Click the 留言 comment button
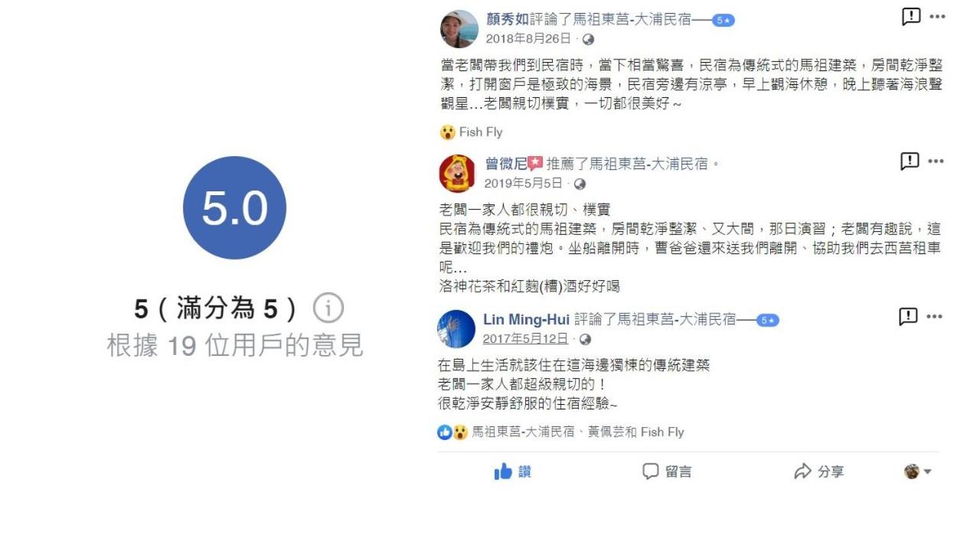Screen dimensions: 980x551 click(667, 471)
